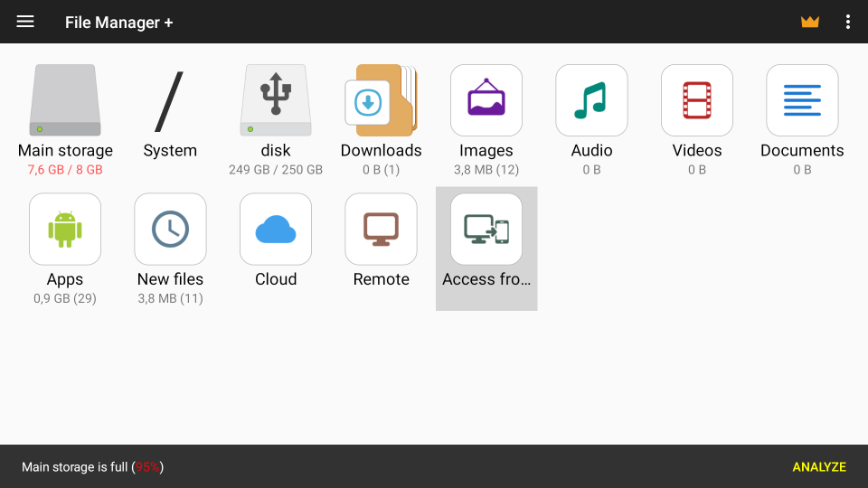Open the hamburger navigation menu
The height and width of the screenshot is (488, 868).
tap(25, 22)
